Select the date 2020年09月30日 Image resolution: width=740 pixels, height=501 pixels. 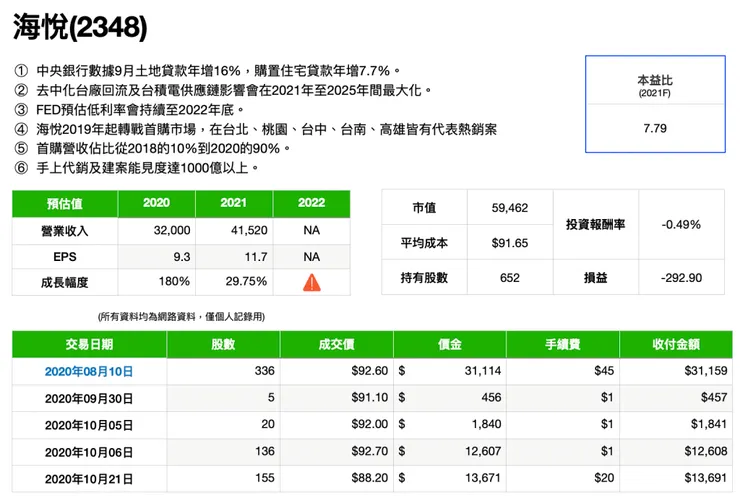[89, 399]
